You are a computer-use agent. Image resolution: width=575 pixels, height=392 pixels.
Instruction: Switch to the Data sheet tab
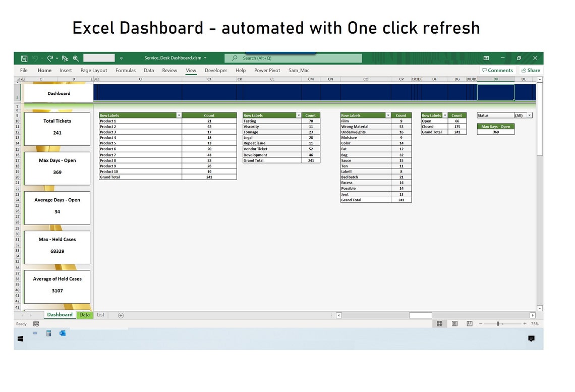tap(84, 315)
